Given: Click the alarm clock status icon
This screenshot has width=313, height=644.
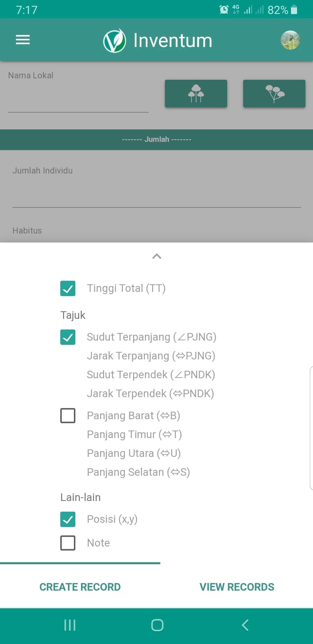Looking at the screenshot, I should [x=223, y=9].
